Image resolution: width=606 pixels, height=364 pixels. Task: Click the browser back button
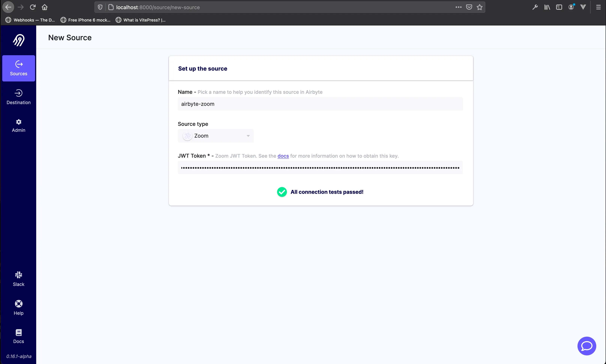point(8,7)
